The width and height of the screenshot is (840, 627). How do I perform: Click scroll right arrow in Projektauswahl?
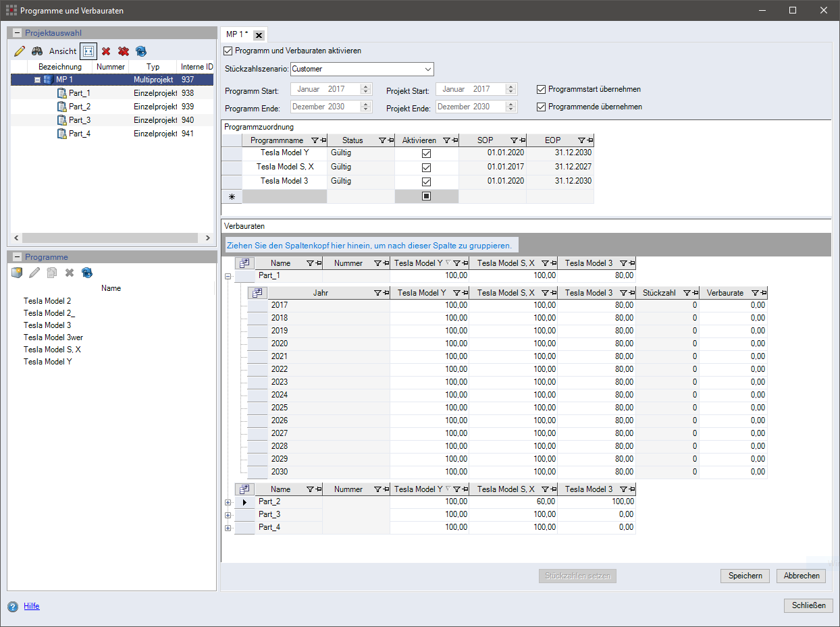coord(208,238)
